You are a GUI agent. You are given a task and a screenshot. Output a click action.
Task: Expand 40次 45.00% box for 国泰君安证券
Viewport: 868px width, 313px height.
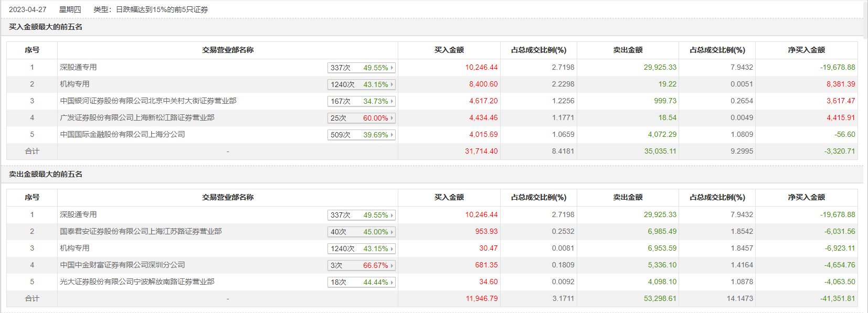(361, 232)
